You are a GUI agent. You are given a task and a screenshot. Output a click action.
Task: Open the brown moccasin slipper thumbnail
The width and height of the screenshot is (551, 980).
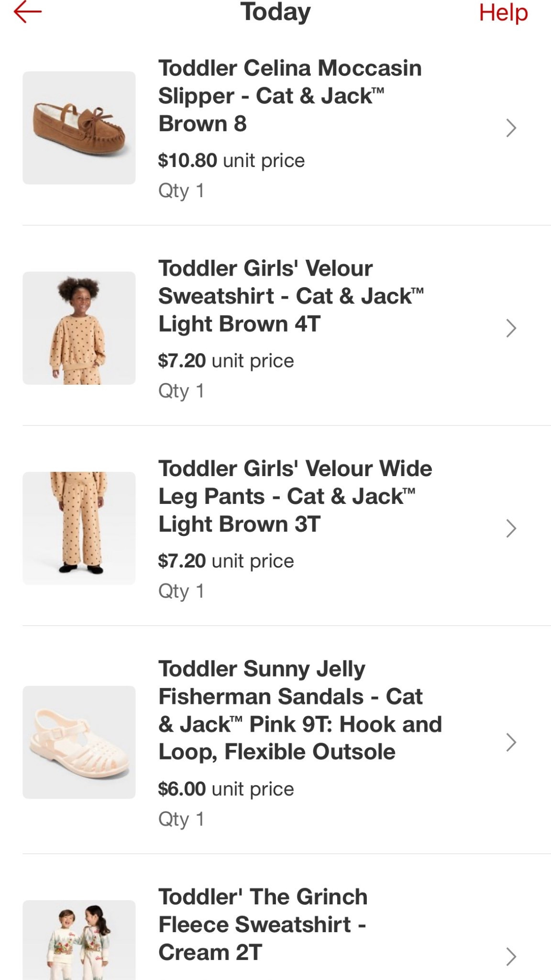[79, 128]
